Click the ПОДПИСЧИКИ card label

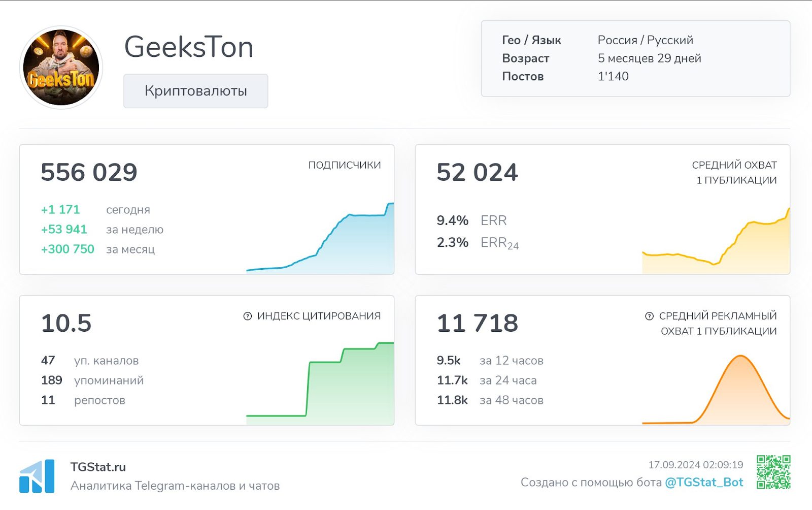click(x=345, y=165)
